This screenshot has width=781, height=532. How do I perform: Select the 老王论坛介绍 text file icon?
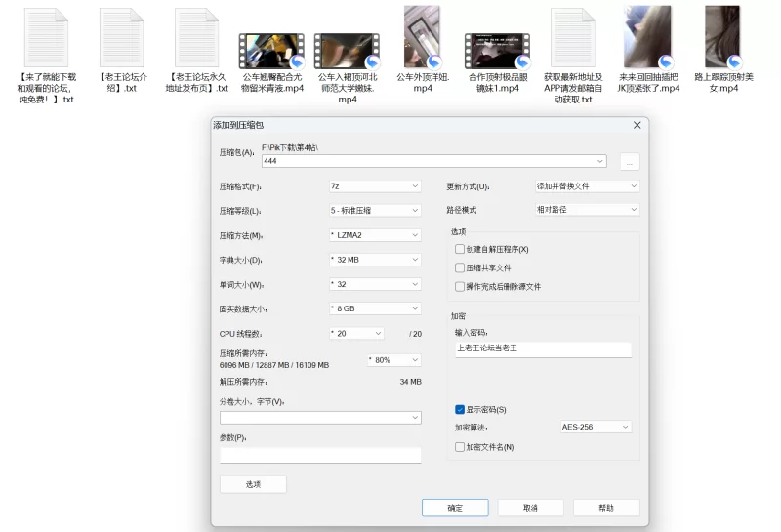coord(121,37)
